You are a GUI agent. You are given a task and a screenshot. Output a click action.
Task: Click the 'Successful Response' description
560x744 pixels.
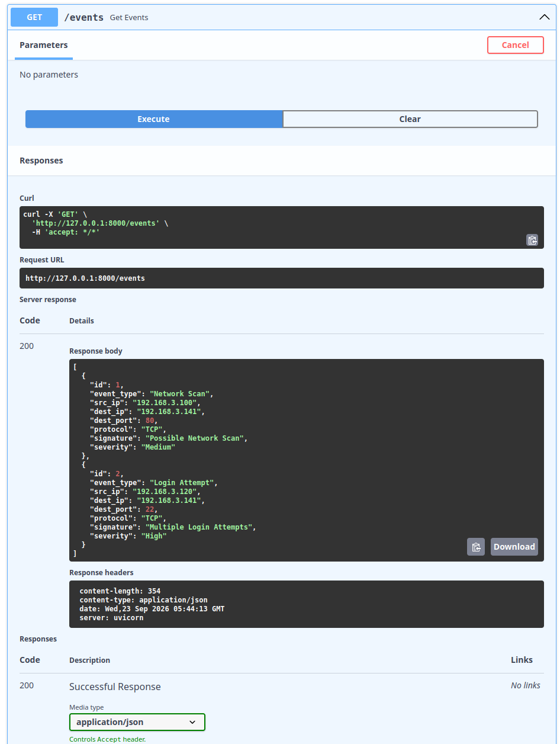click(x=115, y=687)
